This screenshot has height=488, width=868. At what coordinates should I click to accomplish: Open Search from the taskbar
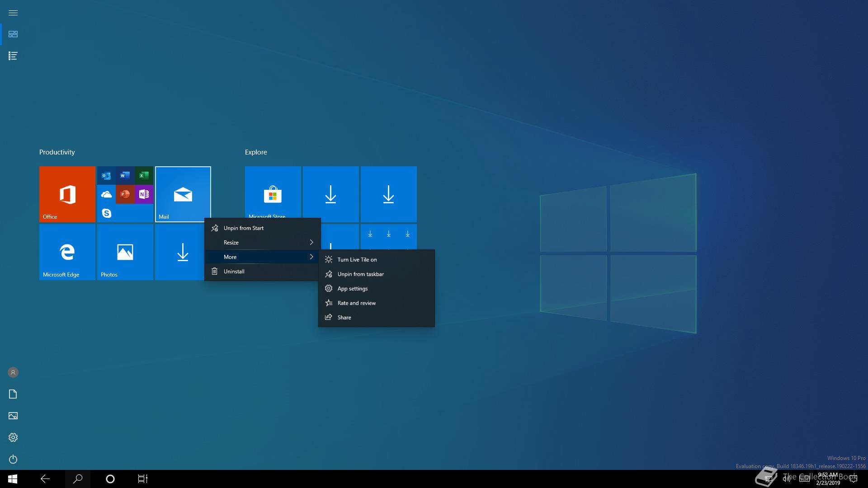[78, 479]
